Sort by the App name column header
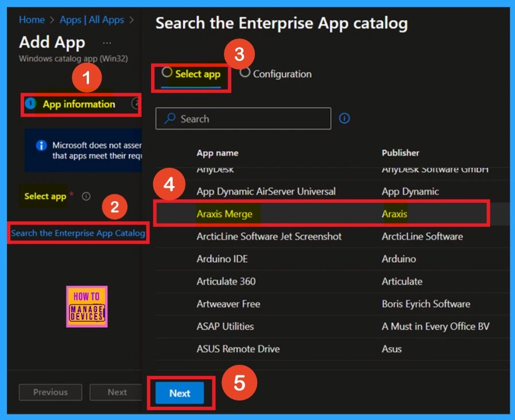 [218, 153]
